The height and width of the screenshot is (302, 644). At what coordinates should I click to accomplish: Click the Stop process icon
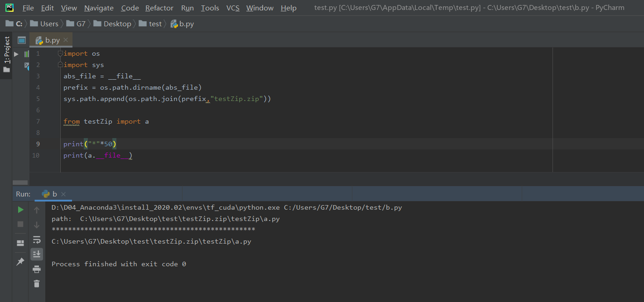pyautogui.click(x=20, y=225)
